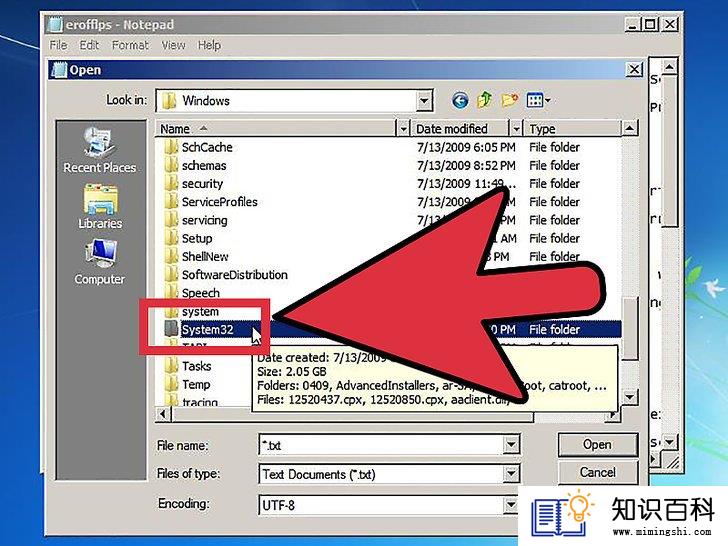728x546 pixels.
Task: Expand the Files of type dropdown
Action: [510, 474]
